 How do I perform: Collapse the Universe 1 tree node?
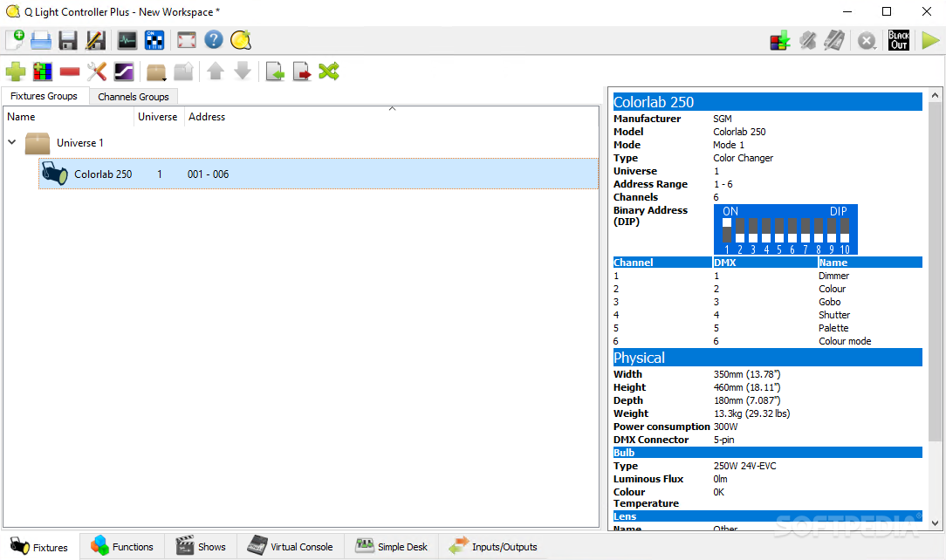(x=12, y=142)
